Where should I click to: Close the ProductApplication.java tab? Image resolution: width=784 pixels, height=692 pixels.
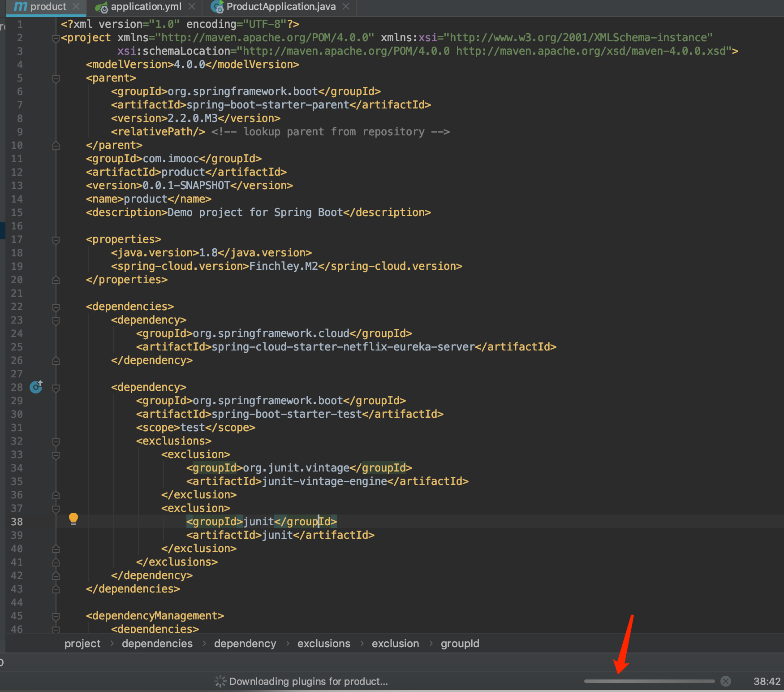345,7
